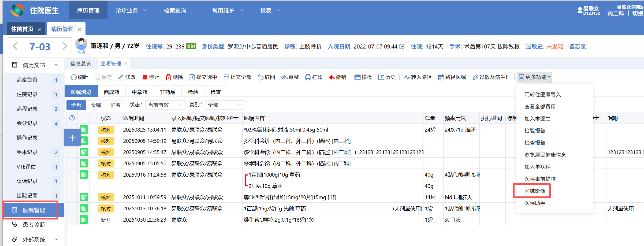This screenshot has height=246, width=644.
Task: Click the 路径医嘱 calendar icon
Action: coord(441,77)
